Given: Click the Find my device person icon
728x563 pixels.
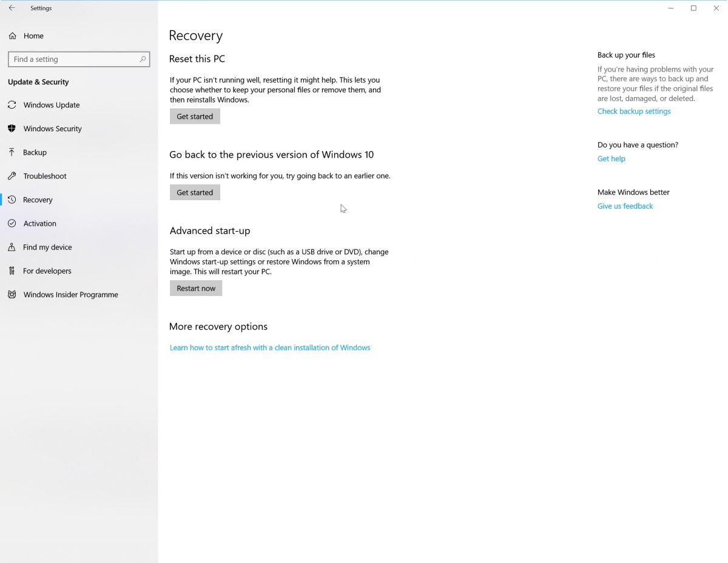Looking at the screenshot, I should coord(12,247).
